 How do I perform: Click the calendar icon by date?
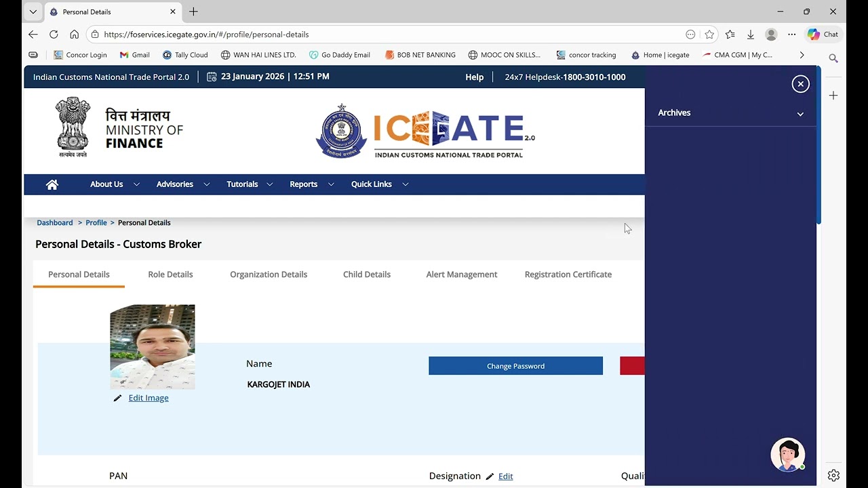[212, 77]
